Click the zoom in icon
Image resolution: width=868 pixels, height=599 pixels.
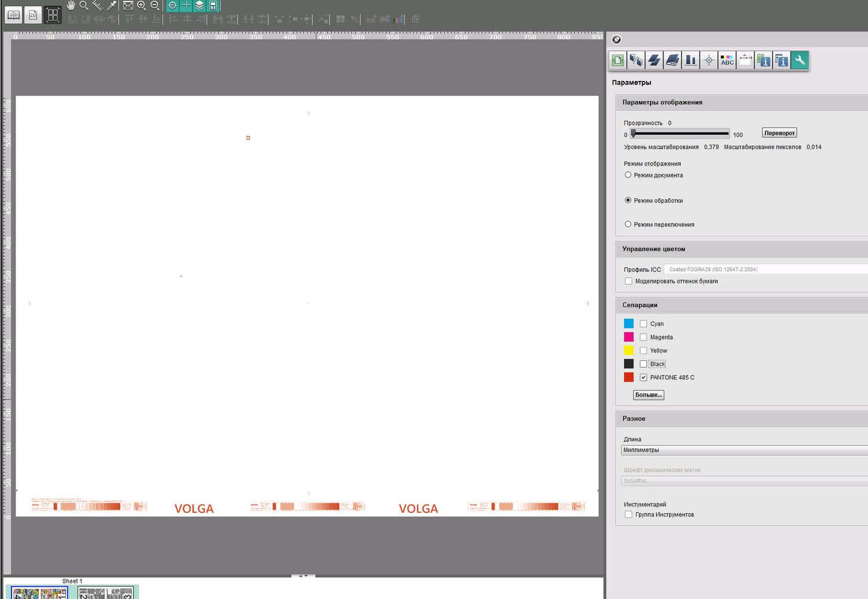pyautogui.click(x=141, y=6)
